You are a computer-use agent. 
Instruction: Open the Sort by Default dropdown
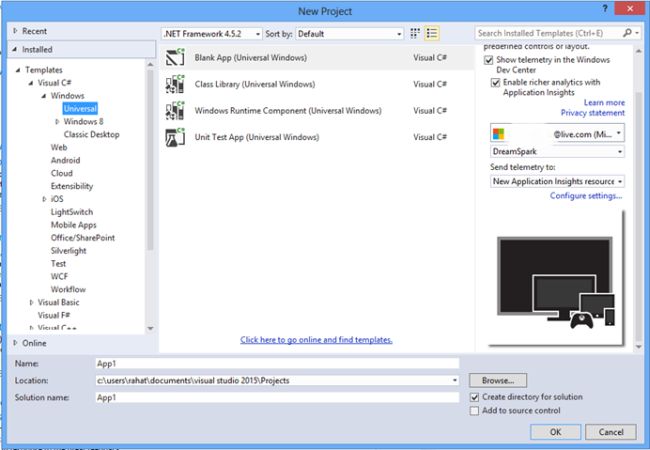tap(349, 34)
